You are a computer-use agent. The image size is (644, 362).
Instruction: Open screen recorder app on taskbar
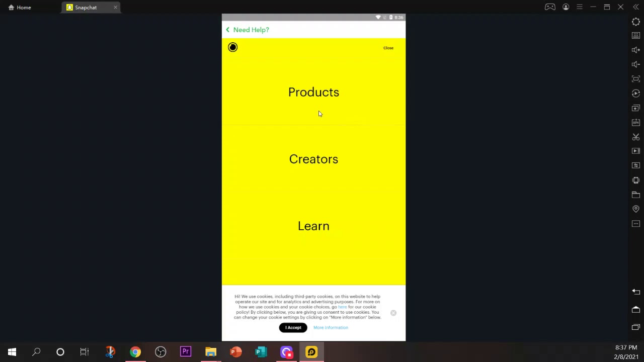(286, 352)
